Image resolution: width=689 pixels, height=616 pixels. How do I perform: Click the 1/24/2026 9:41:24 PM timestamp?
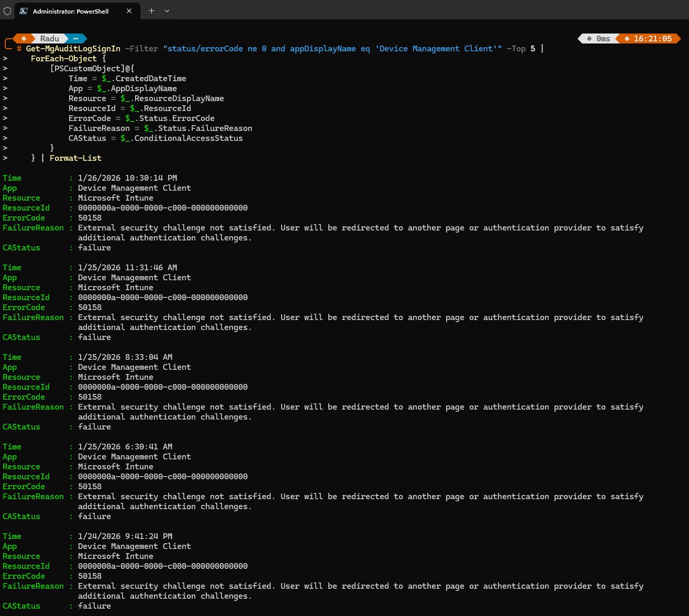(125, 536)
